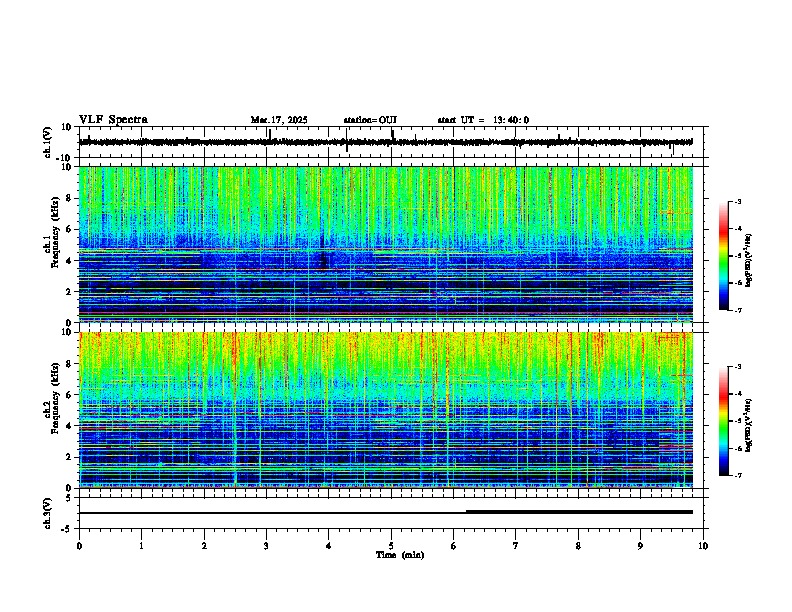Click the "ch.1(V)" axis label

click(48, 142)
